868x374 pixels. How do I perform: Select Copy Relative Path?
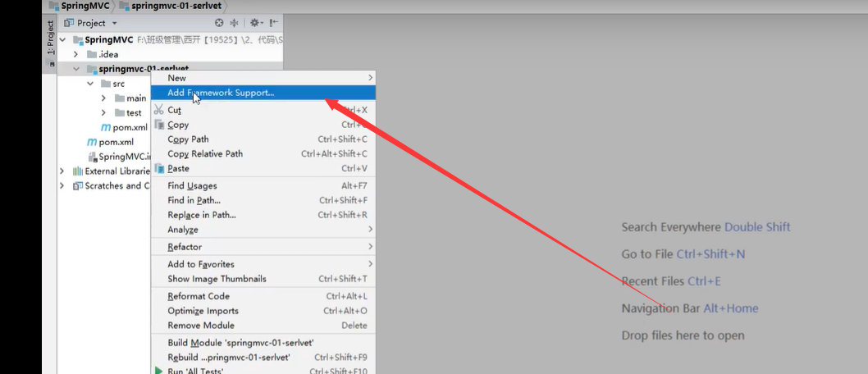coord(263,154)
